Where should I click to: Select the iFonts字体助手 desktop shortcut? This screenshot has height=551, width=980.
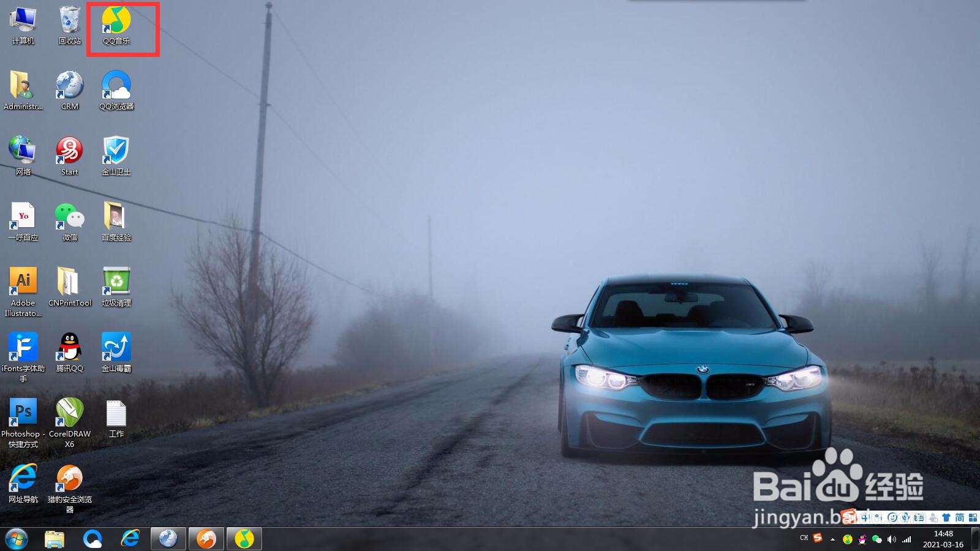click(23, 358)
